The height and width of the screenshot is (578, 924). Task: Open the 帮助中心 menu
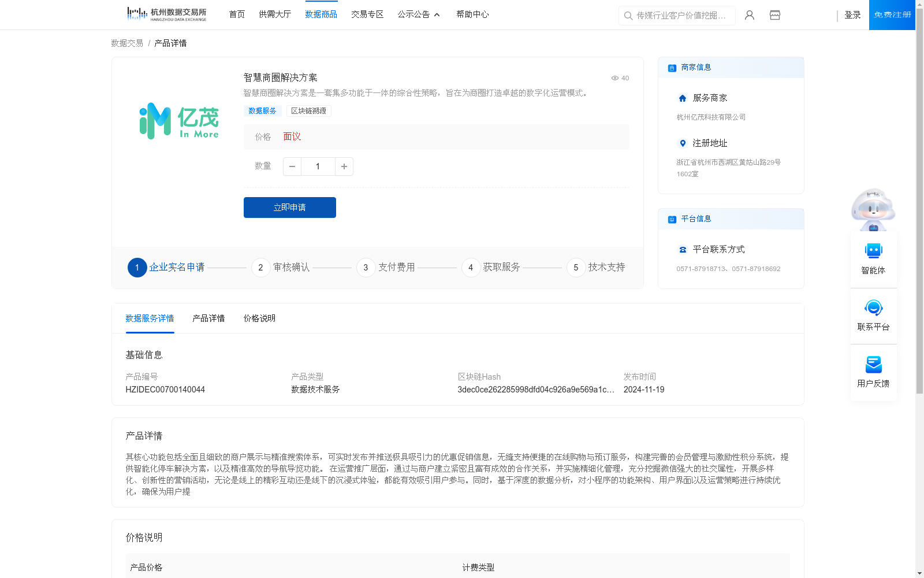(472, 14)
